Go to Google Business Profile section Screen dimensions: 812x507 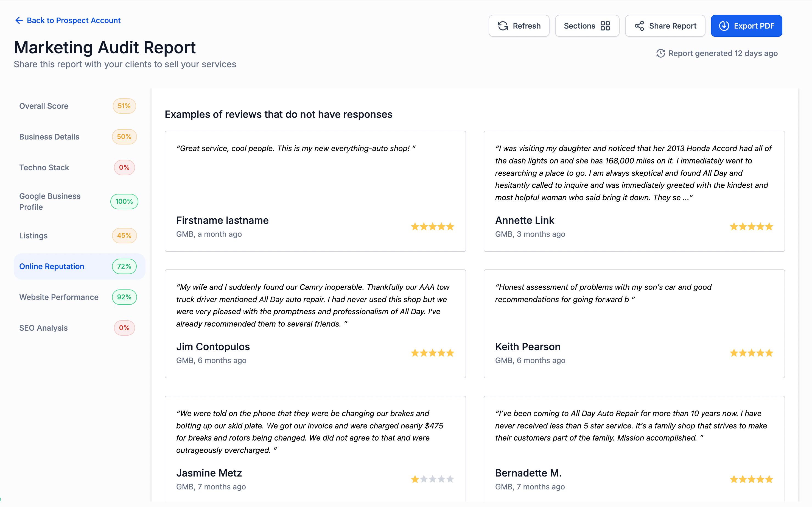tap(50, 202)
